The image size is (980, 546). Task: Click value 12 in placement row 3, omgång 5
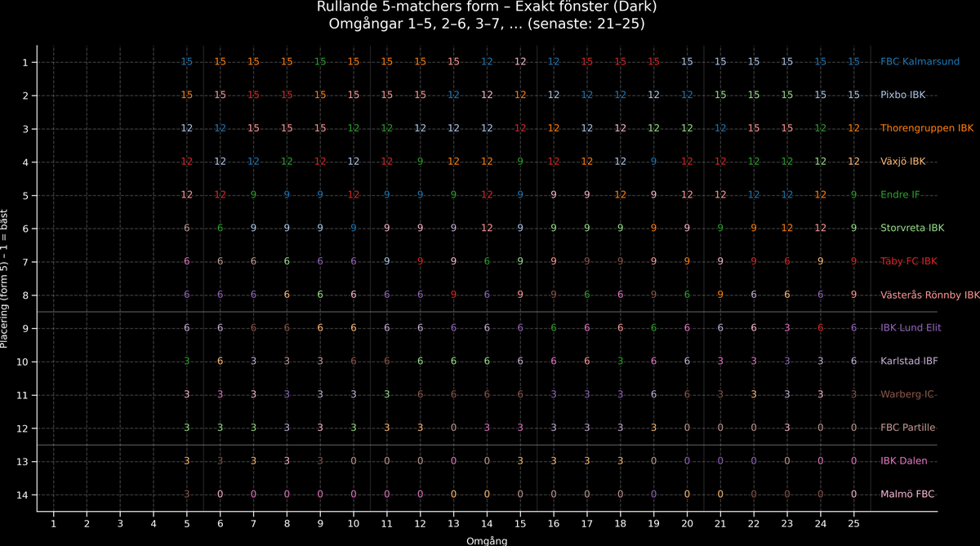[187, 129]
